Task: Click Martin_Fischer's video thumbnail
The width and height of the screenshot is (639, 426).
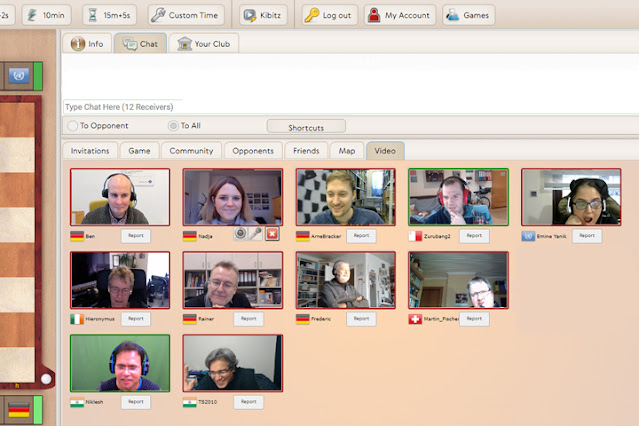Action: [458, 280]
